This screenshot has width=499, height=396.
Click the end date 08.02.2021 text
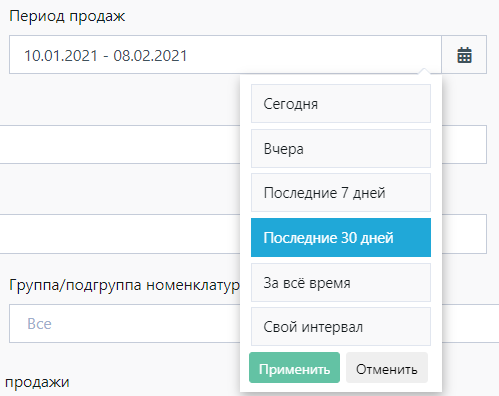[150, 55]
